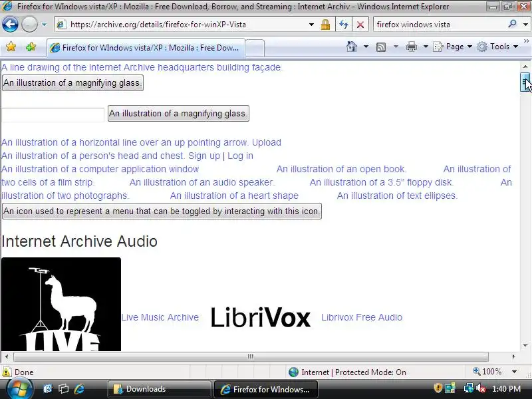Click the Stop loading red X
The height and width of the screenshot is (399, 532).
(x=360, y=25)
